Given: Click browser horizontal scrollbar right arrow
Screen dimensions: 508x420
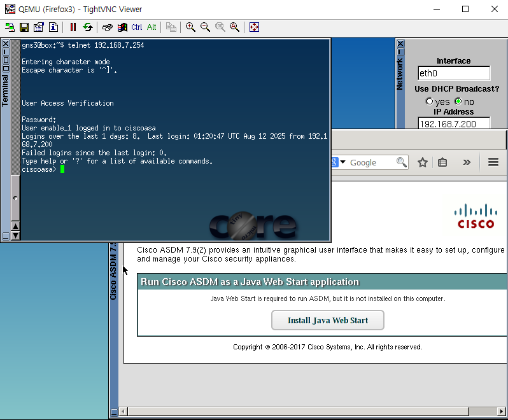Looking at the screenshot, I should (502, 412).
